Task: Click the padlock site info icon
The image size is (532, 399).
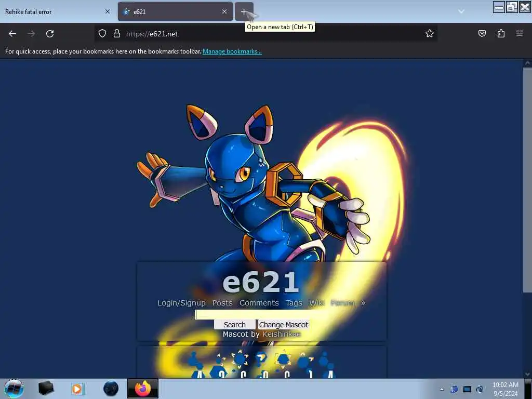Action: pos(117,33)
